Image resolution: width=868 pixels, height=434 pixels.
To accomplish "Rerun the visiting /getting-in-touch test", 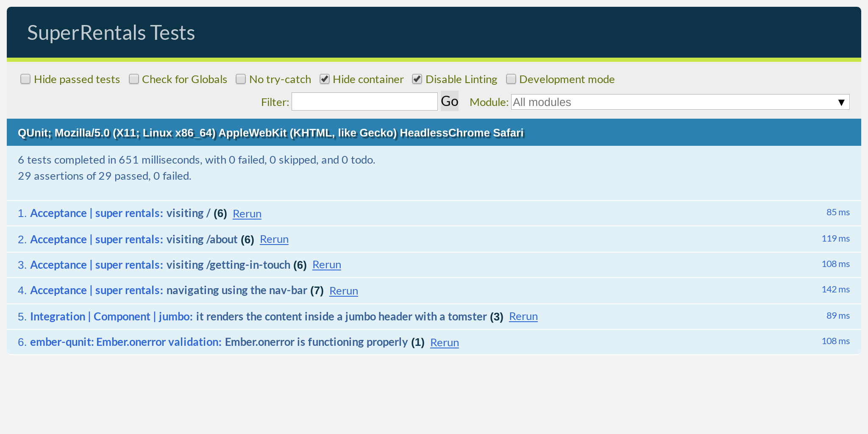I will [x=327, y=265].
